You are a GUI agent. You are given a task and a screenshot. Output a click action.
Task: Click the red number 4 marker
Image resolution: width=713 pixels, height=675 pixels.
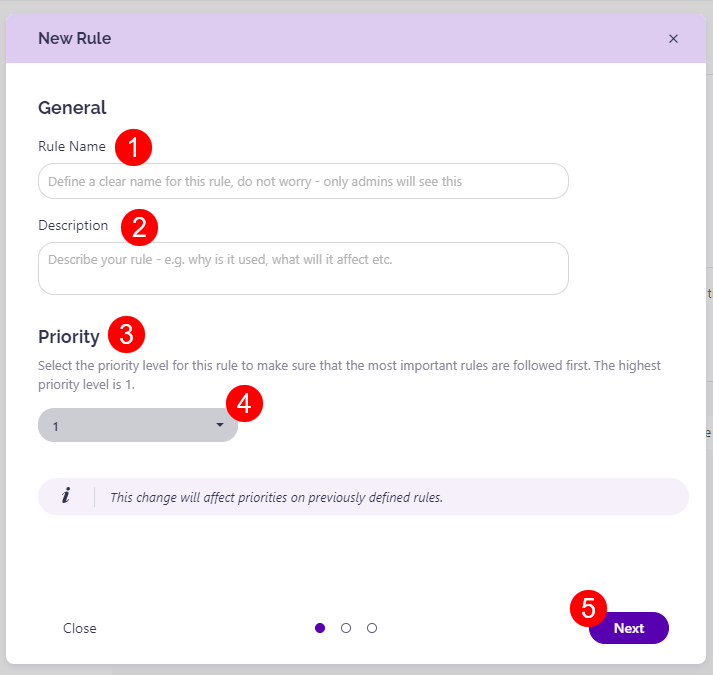pos(244,405)
